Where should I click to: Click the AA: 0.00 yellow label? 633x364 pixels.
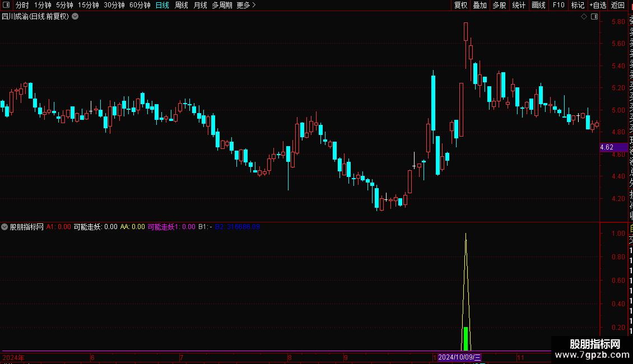click(x=132, y=227)
